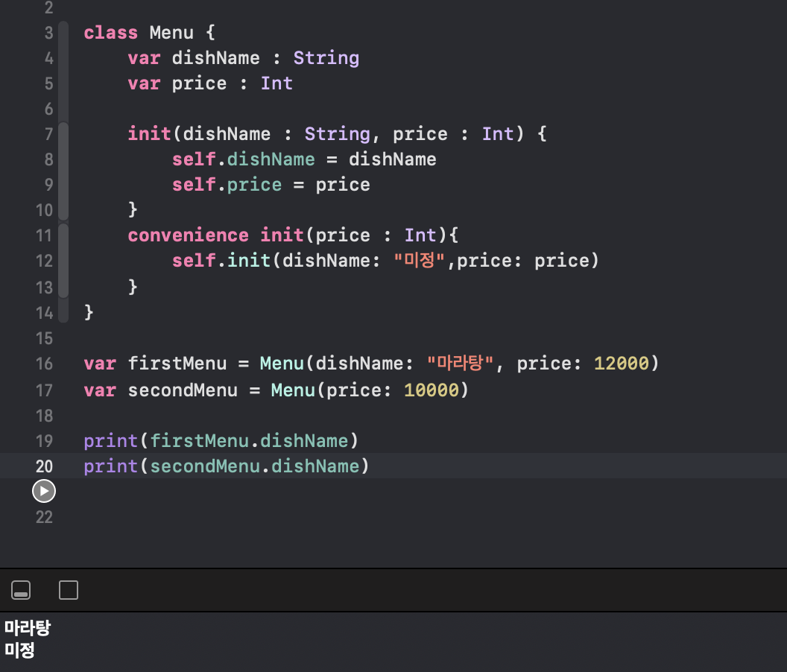Click 'self.dishName' on line 8
The image size is (787, 672).
point(244,159)
